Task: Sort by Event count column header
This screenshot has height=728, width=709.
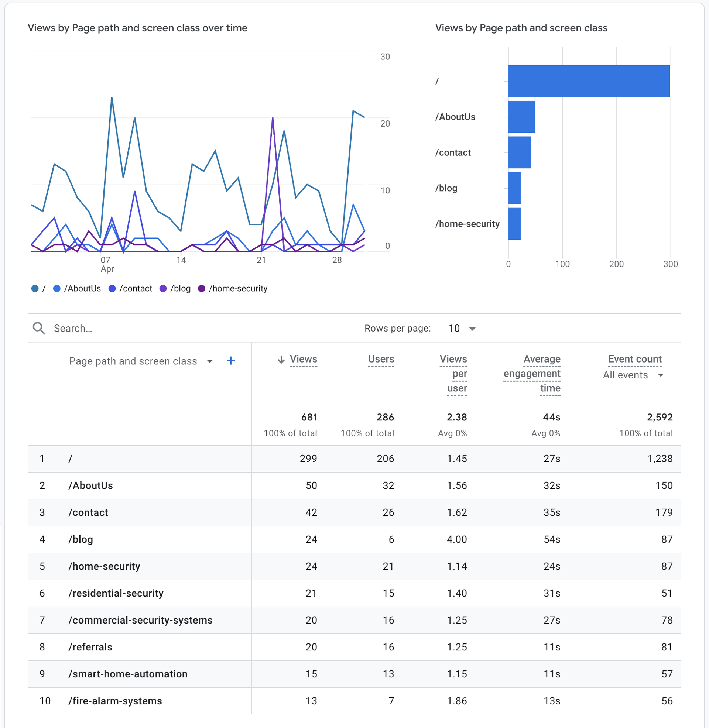Action: coord(635,359)
